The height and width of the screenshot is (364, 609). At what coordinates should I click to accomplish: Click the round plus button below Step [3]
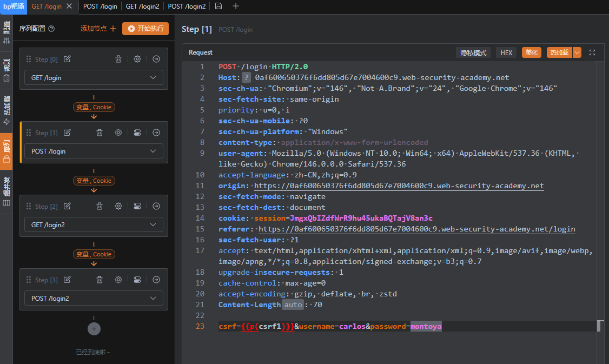[x=94, y=328]
